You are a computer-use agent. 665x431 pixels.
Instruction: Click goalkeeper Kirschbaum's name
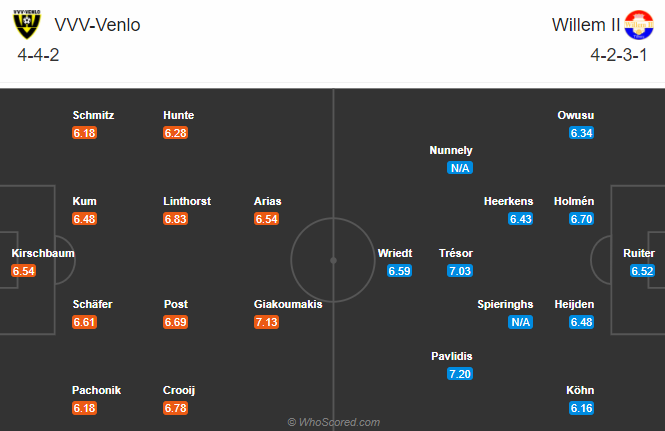pyautogui.click(x=43, y=253)
